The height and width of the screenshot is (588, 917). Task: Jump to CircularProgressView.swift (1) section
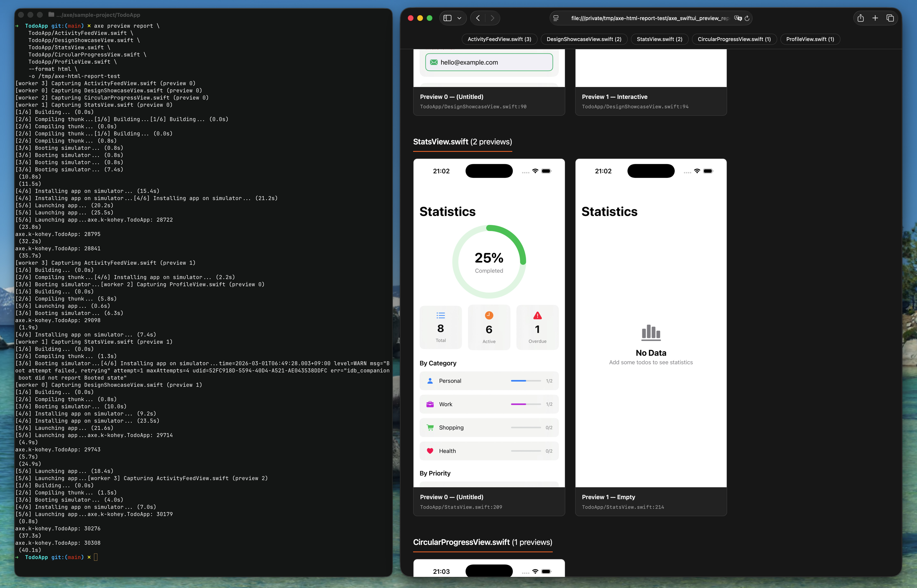[x=734, y=39]
